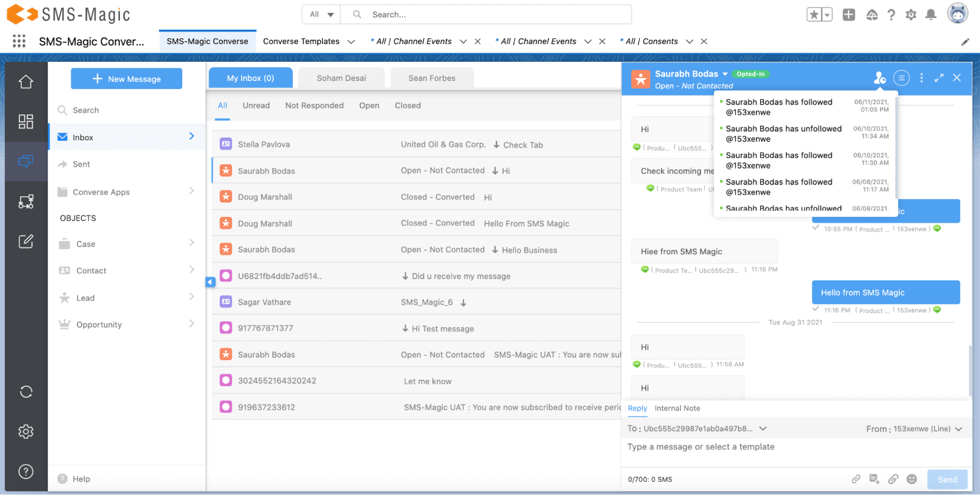Insert an emoji using the smiley icon
The height and width of the screenshot is (495, 980).
coord(912,479)
